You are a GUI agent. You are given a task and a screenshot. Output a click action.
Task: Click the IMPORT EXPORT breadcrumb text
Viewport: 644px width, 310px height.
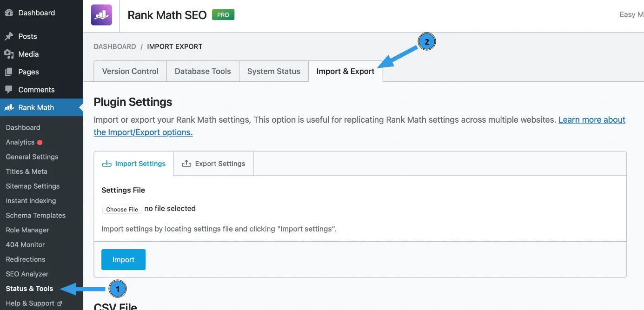(x=175, y=46)
